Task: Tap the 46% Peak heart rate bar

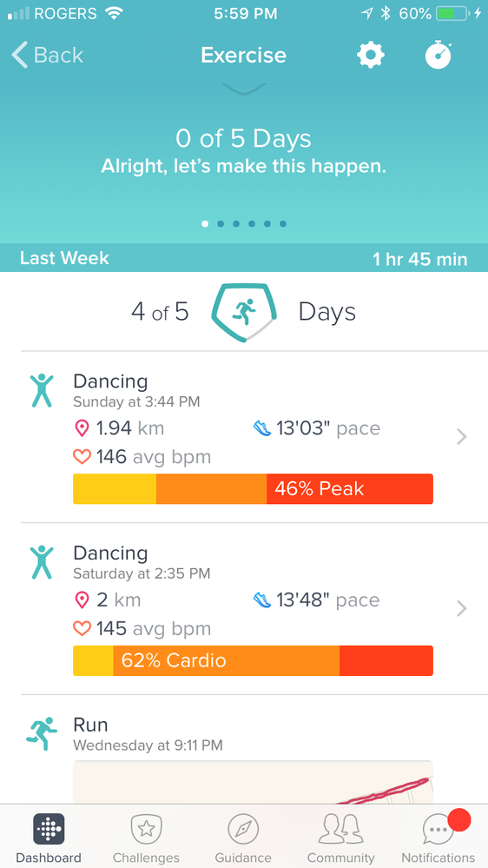Action: (x=253, y=489)
